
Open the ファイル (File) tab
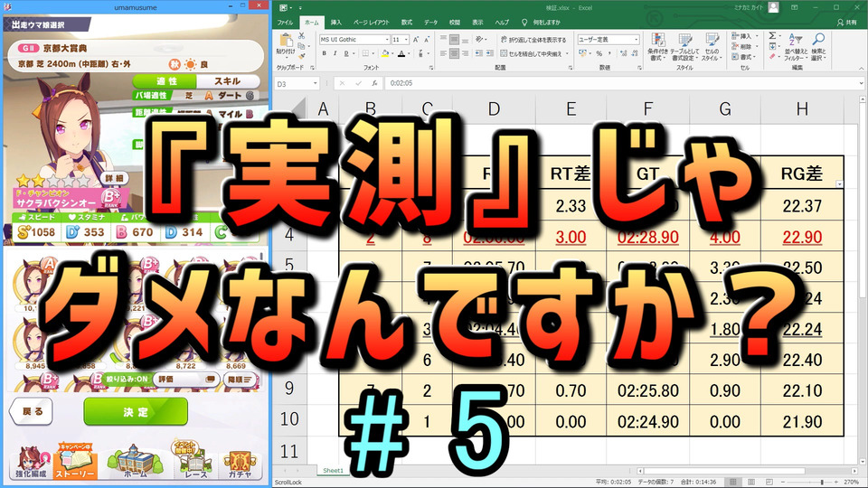click(x=285, y=23)
